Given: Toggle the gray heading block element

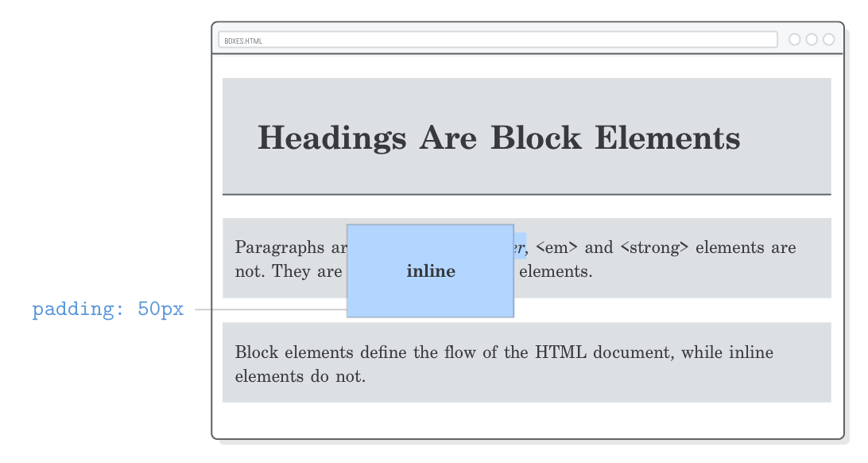Looking at the screenshot, I should pos(526,134).
